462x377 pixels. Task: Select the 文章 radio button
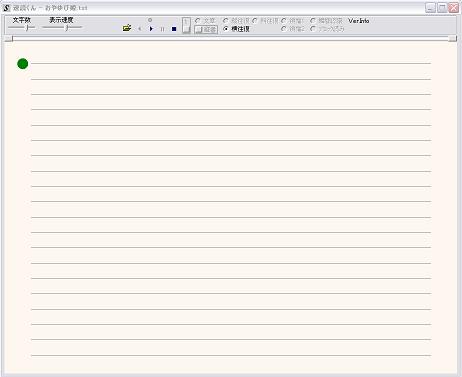(x=205, y=21)
